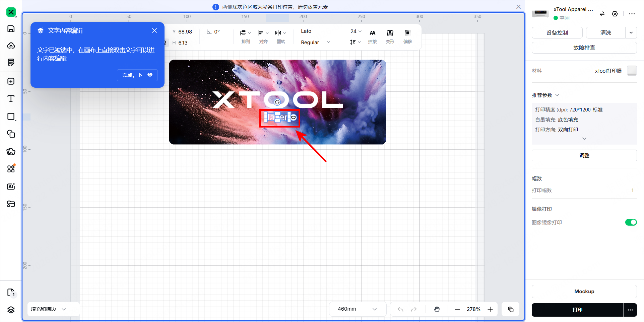Open the notes icon in left sidebar
This screenshot has width=644, height=322.
coord(11,62)
